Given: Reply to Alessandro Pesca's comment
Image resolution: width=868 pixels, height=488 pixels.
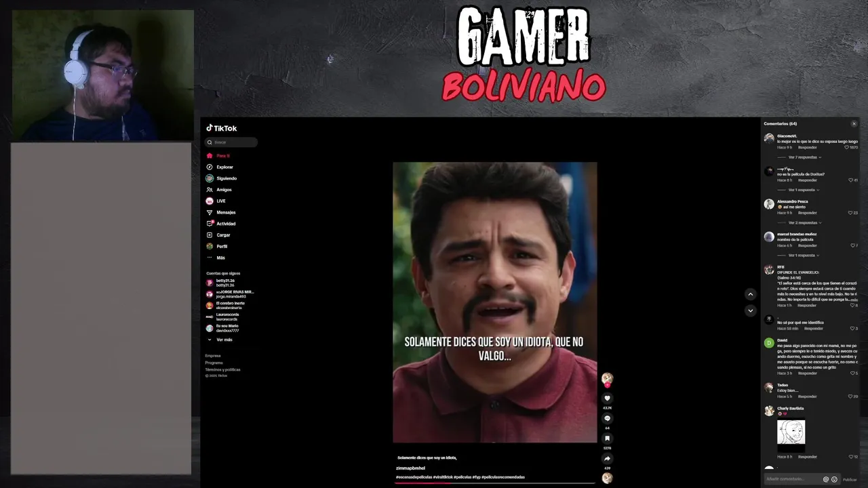Looking at the screenshot, I should pos(807,213).
